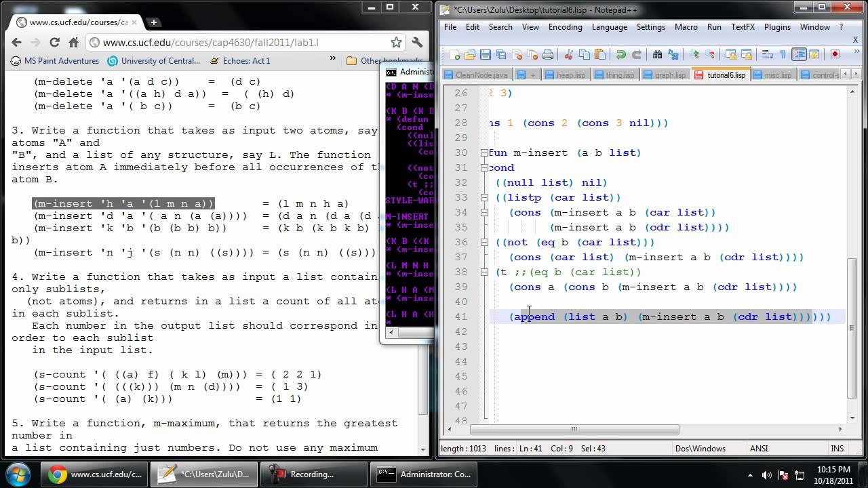
Task: Open the Replace dialog icon
Action: [x=673, y=54]
